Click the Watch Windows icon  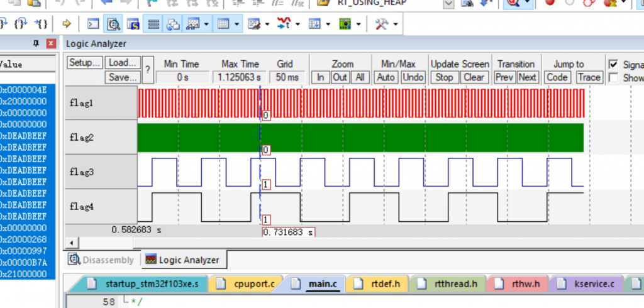pyautogui.click(x=192, y=25)
